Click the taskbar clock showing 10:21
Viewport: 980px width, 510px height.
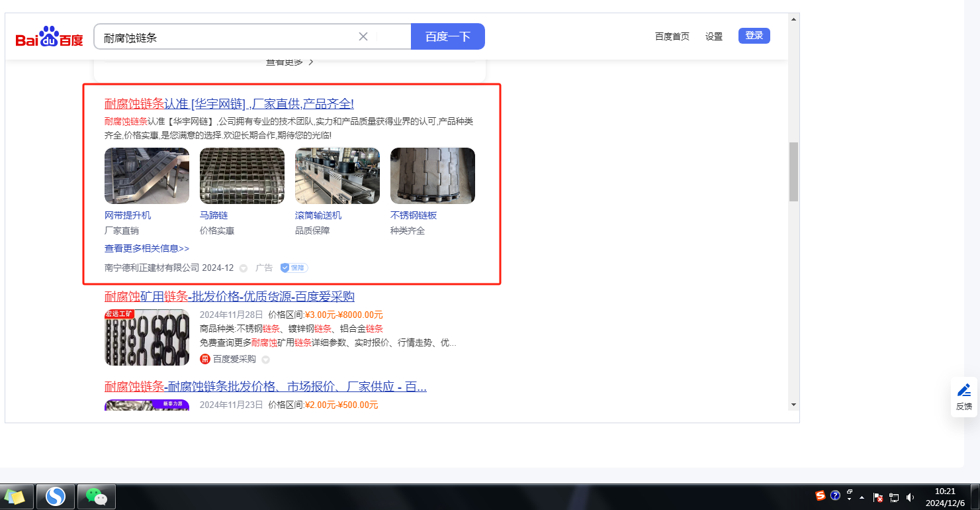coord(945,497)
